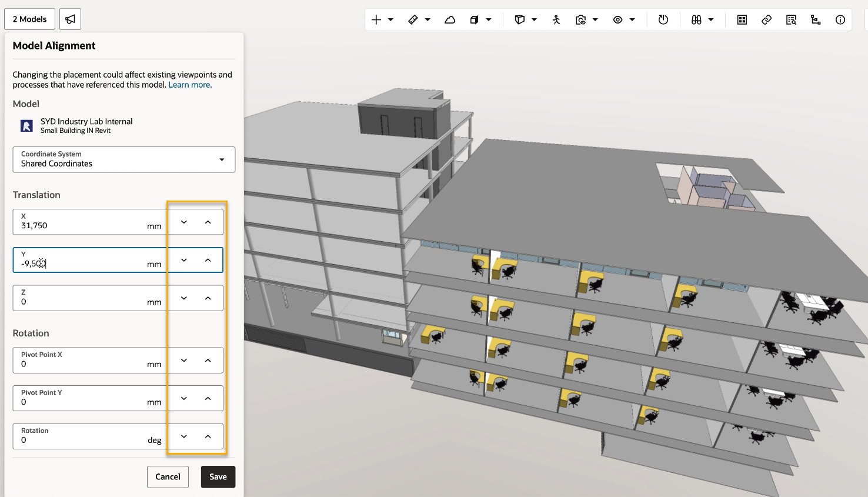Open the 2 Models button
Image resolution: width=868 pixels, height=497 pixels.
click(x=29, y=19)
